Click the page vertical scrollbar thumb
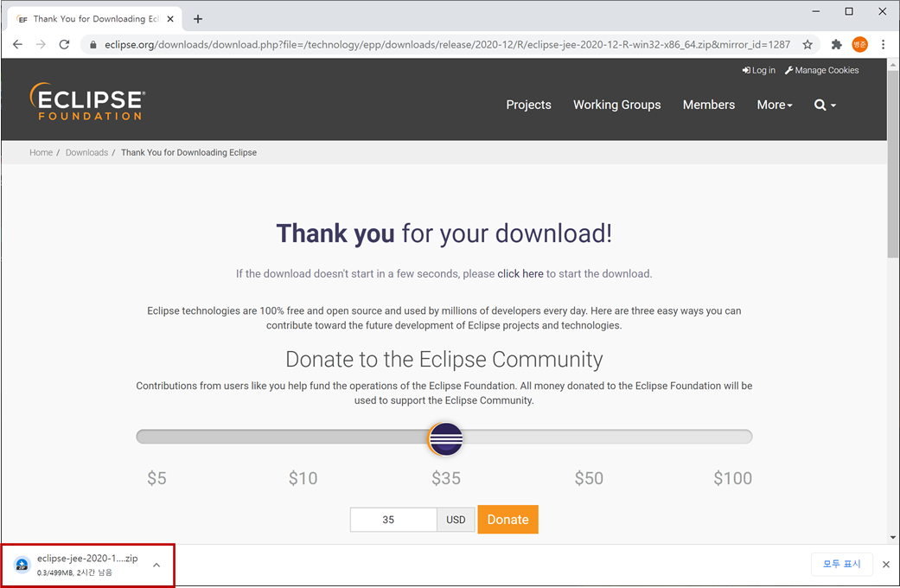 pyautogui.click(x=893, y=165)
